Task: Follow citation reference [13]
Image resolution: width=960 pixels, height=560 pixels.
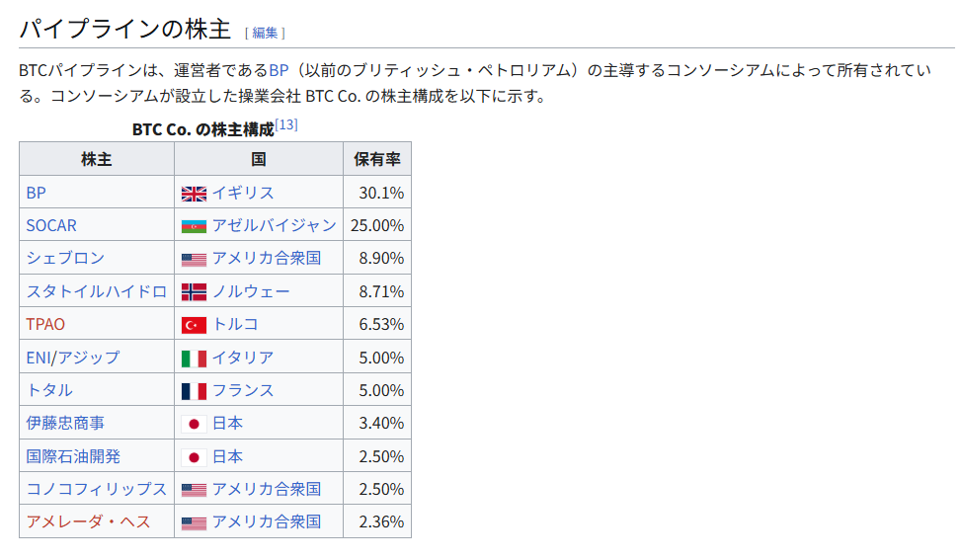Action: coord(286,125)
